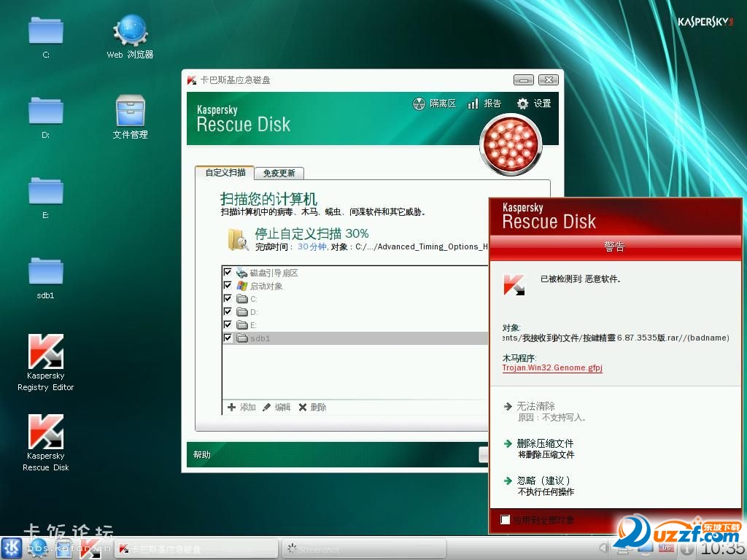Click 删除 to remove the scan object
The image size is (747, 560).
coord(312,407)
